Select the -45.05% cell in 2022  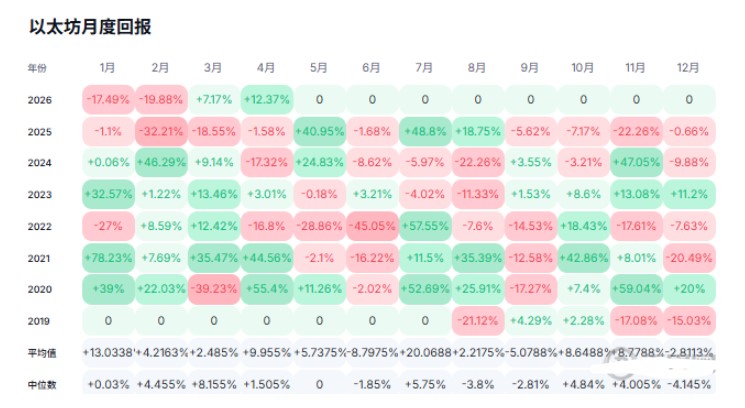371,226
